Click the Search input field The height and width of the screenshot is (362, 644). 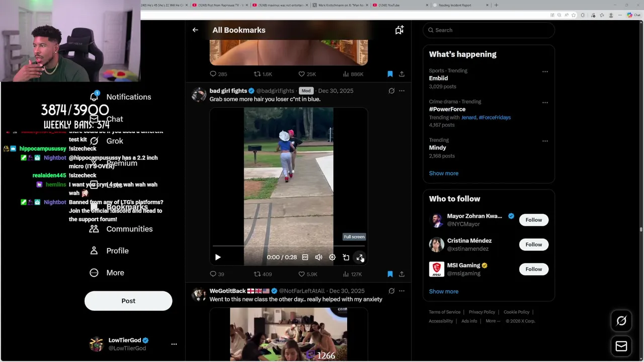[489, 30]
